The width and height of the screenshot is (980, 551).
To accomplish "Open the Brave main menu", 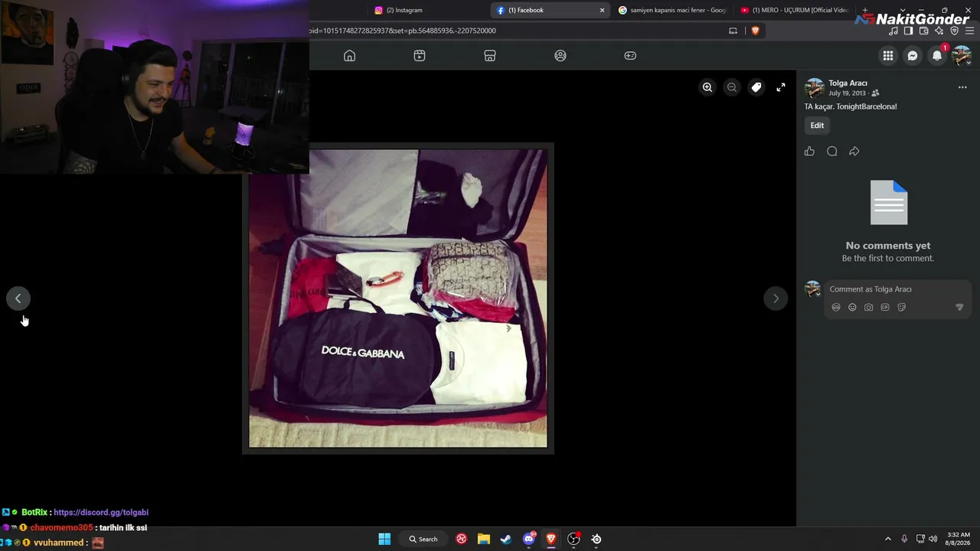I will pyautogui.click(x=970, y=31).
